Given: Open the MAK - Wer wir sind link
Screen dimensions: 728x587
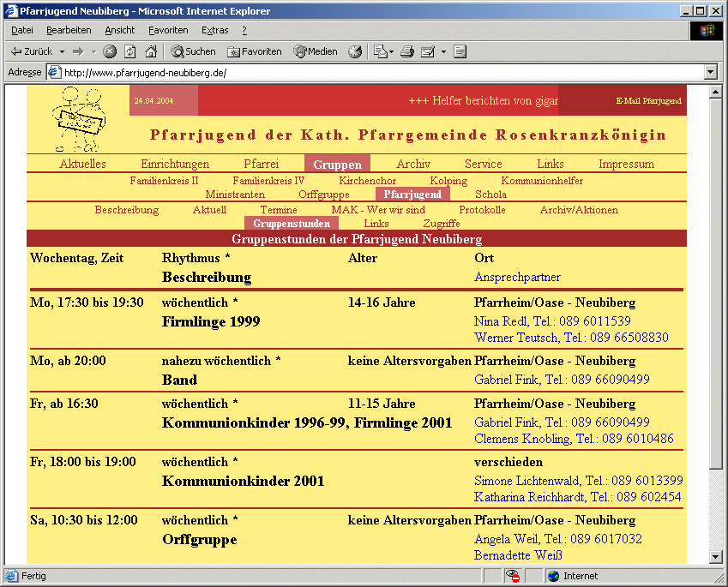Looking at the screenshot, I should tap(378, 210).
